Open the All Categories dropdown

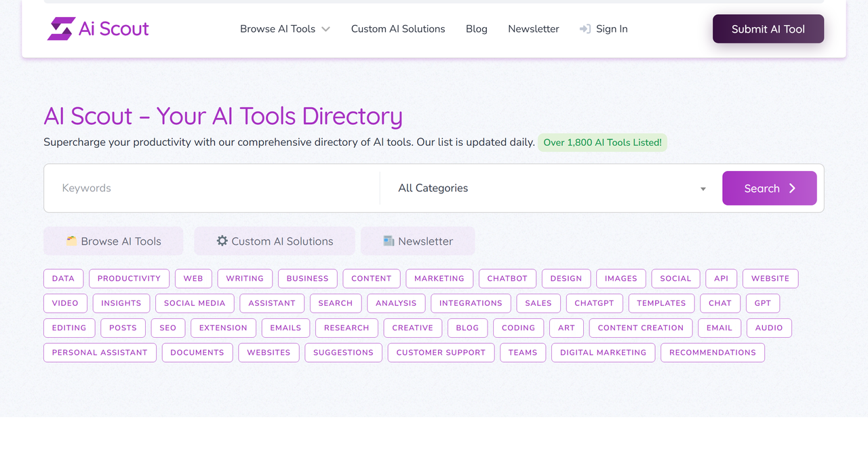pyautogui.click(x=551, y=188)
